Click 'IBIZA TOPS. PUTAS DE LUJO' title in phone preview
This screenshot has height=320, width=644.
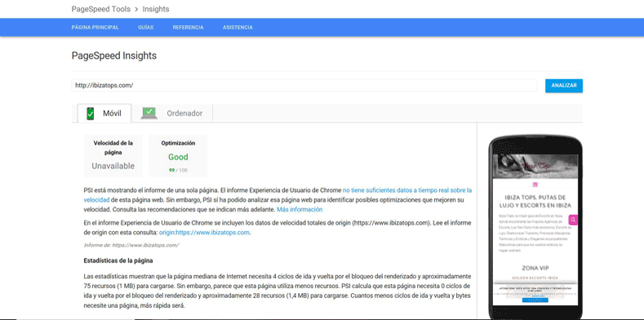click(535, 202)
